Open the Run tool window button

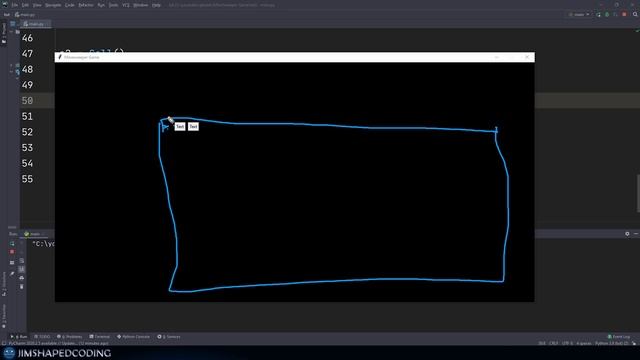point(19,337)
